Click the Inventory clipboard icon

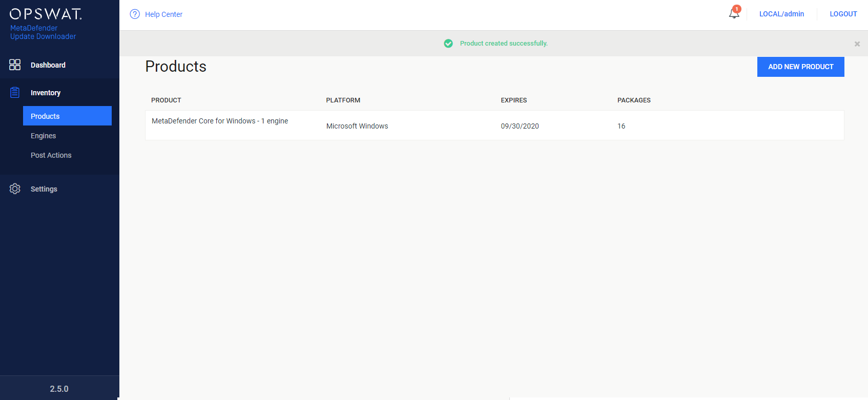click(15, 93)
